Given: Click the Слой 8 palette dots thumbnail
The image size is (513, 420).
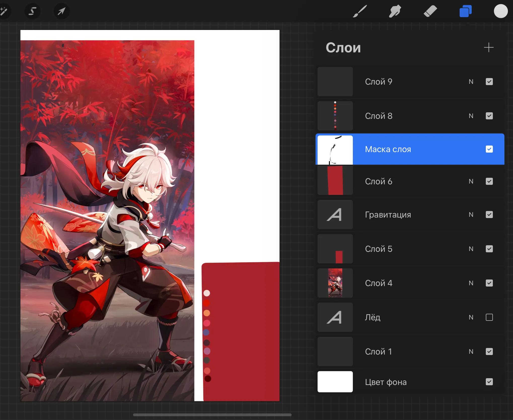Looking at the screenshot, I should coord(335,116).
